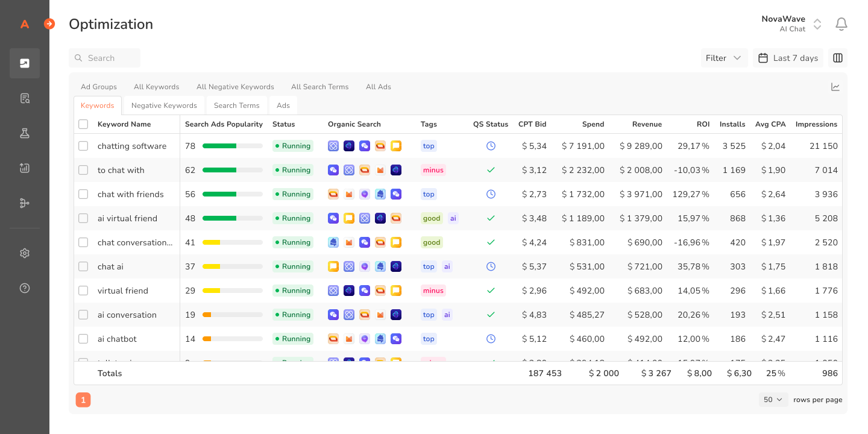Open the Filter dropdown

(x=723, y=58)
